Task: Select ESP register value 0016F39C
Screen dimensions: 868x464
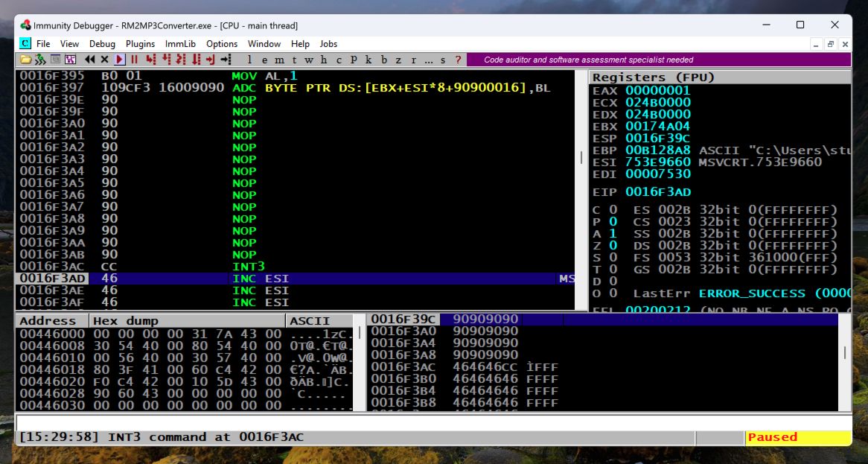Action: coord(658,138)
